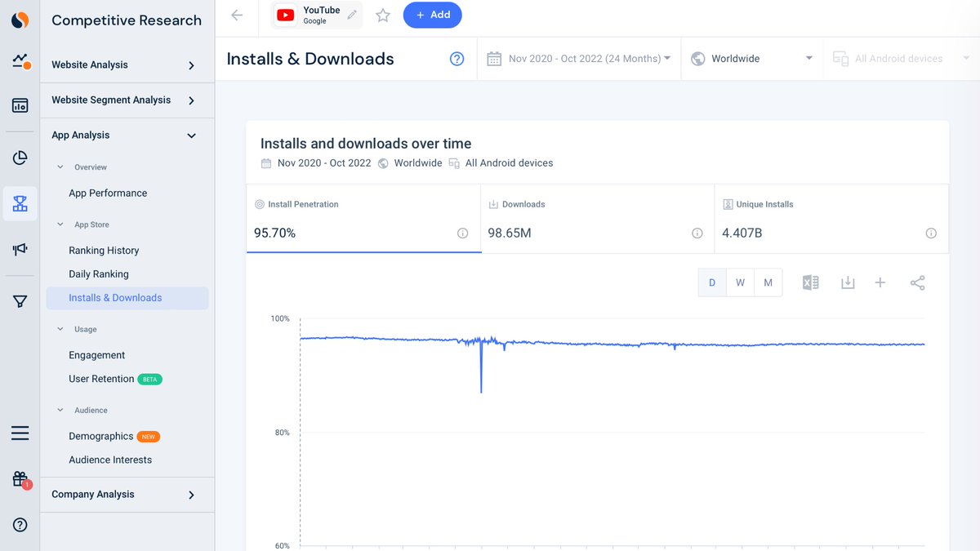The width and height of the screenshot is (980, 551).
Task: Click Downloads info icon
Action: coord(697,233)
